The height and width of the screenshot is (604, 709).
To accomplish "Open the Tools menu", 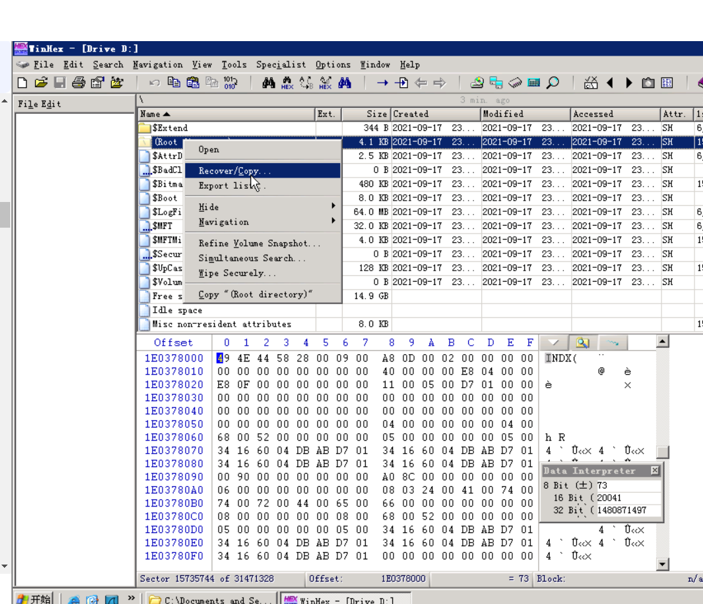I will [234, 65].
